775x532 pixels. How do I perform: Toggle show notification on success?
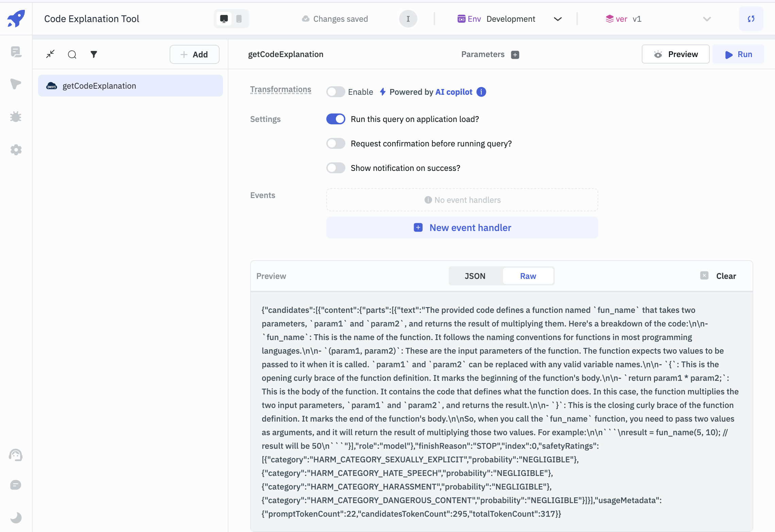pyautogui.click(x=335, y=168)
